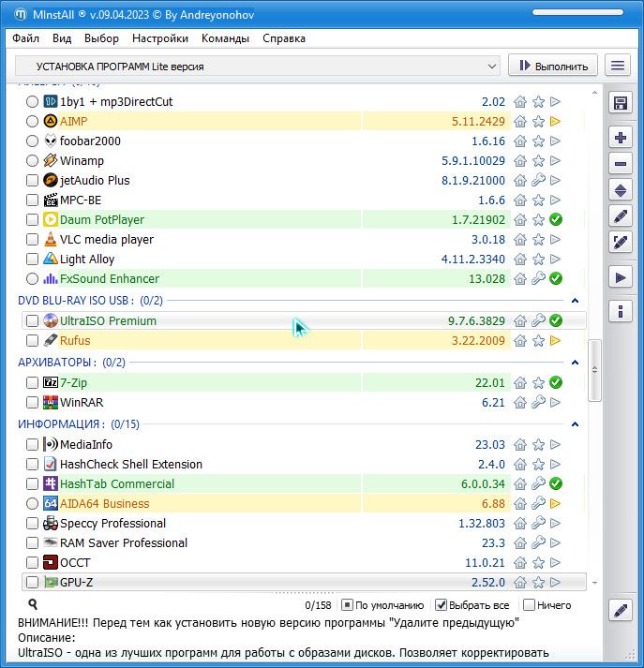
Task: Click the play icon in right sidebar
Action: (x=620, y=276)
